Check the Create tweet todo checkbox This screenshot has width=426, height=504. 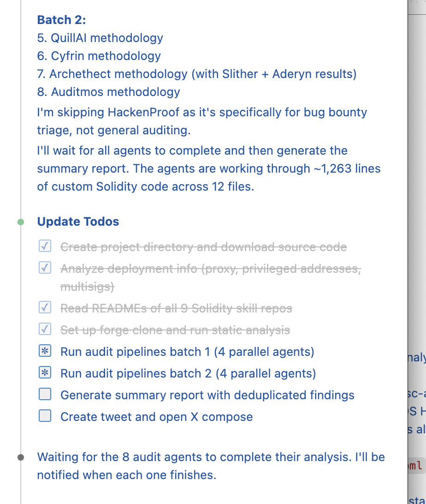[x=45, y=416]
